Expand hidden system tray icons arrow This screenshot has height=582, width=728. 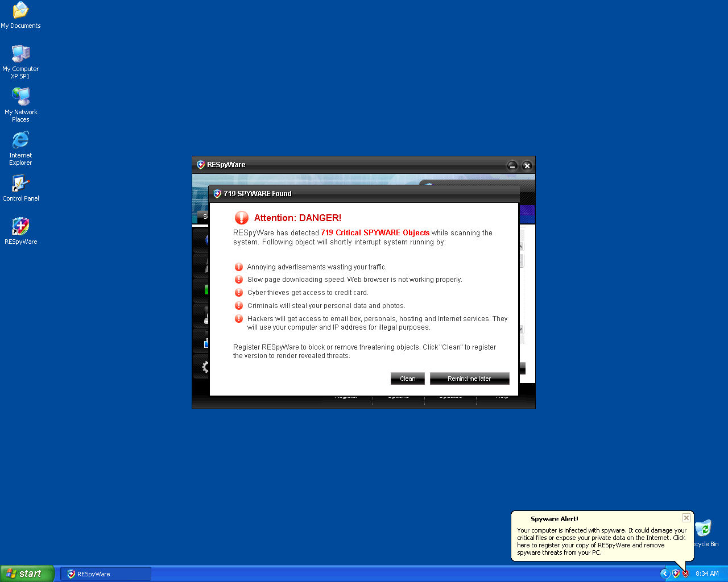click(664, 573)
